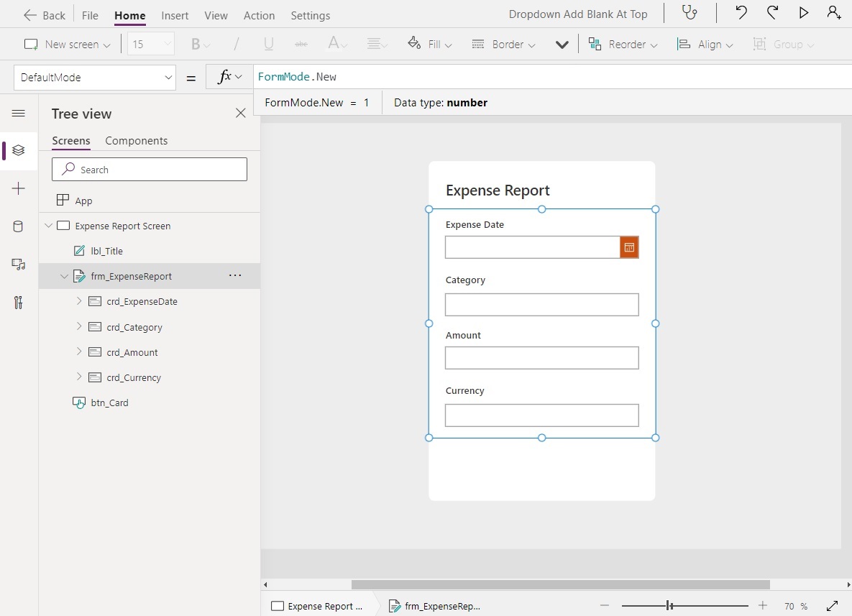Undo the last action

(x=740, y=13)
